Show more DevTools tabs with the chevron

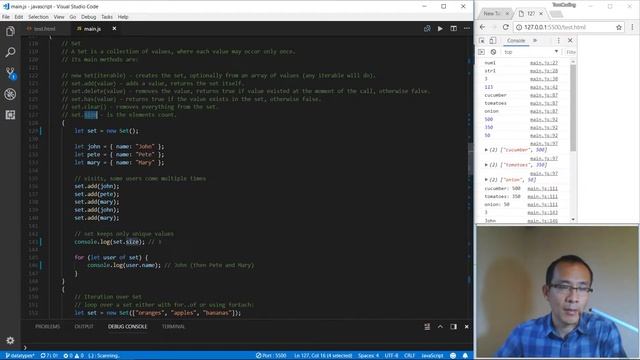tap(535, 40)
